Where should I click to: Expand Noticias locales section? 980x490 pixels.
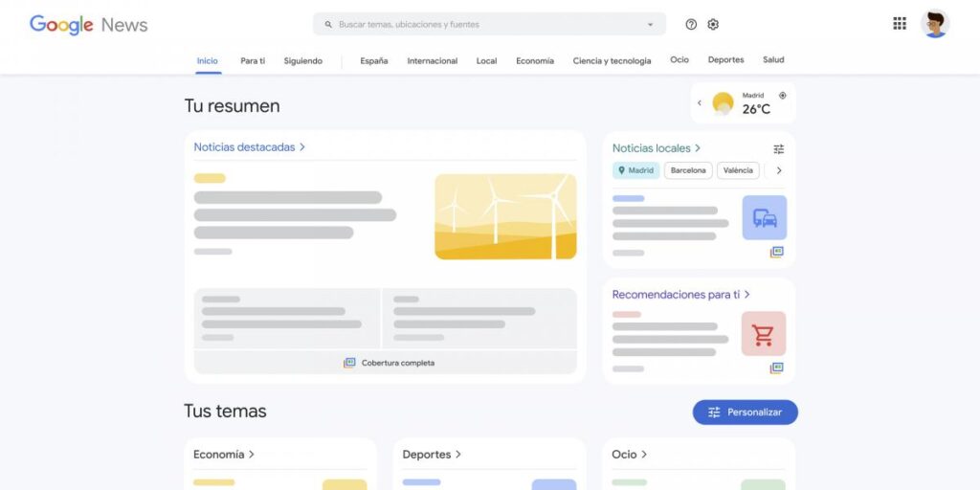(x=657, y=148)
